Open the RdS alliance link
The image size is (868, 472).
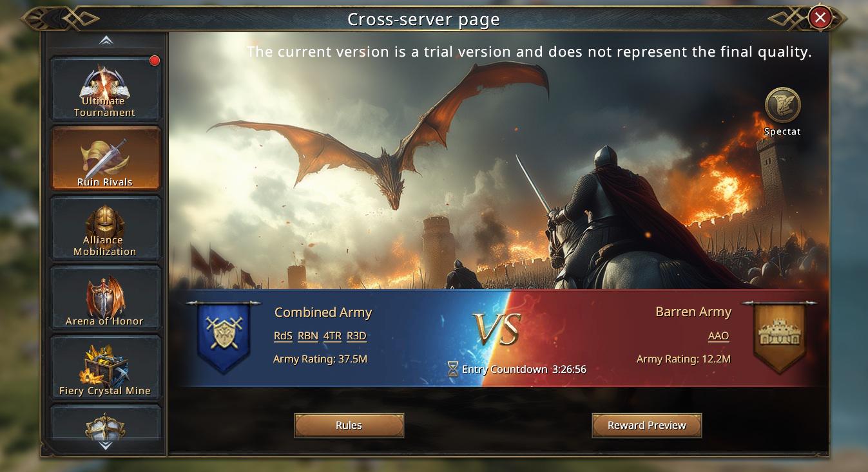pyautogui.click(x=283, y=336)
